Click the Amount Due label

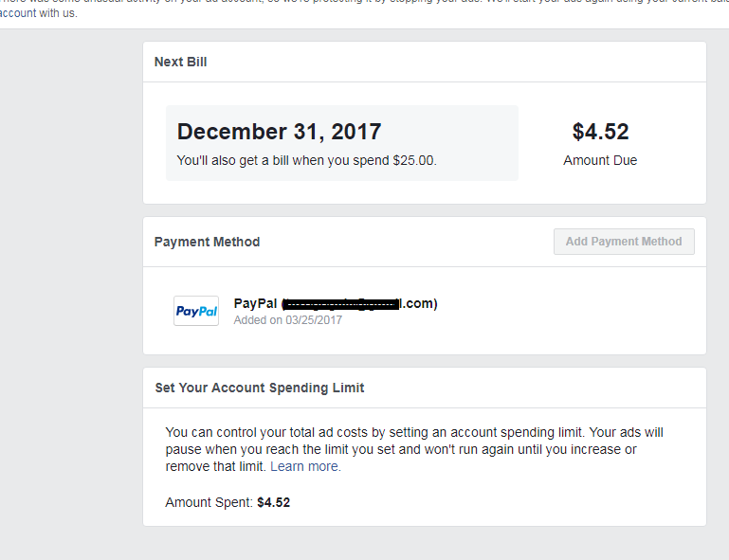click(x=600, y=160)
